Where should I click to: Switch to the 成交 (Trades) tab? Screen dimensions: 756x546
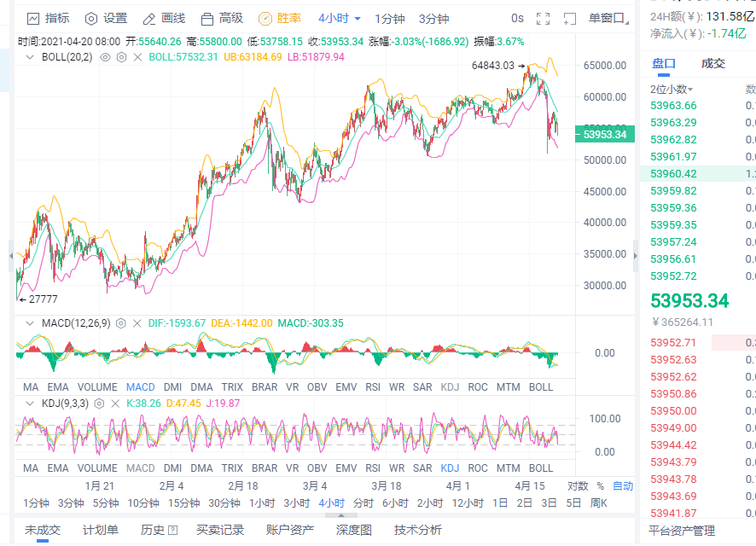714,62
